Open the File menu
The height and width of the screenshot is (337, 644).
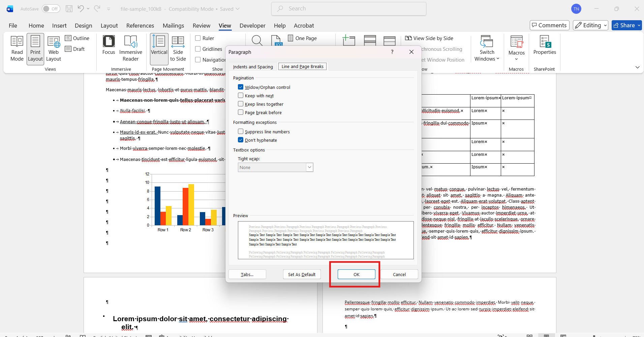pos(13,26)
